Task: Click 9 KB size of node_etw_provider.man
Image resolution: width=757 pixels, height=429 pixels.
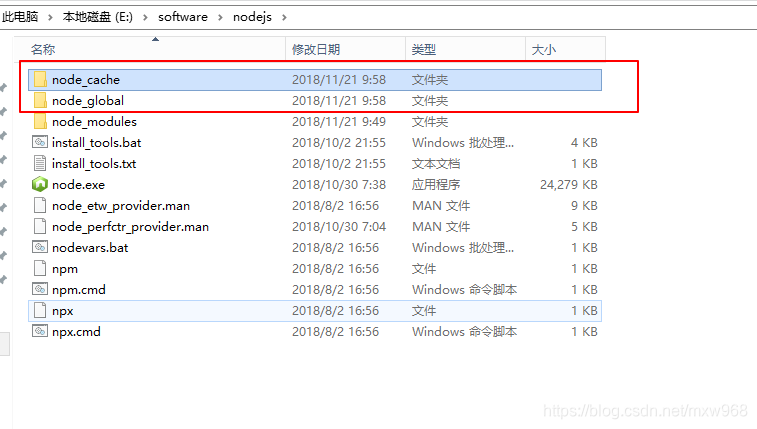Action: pos(584,206)
